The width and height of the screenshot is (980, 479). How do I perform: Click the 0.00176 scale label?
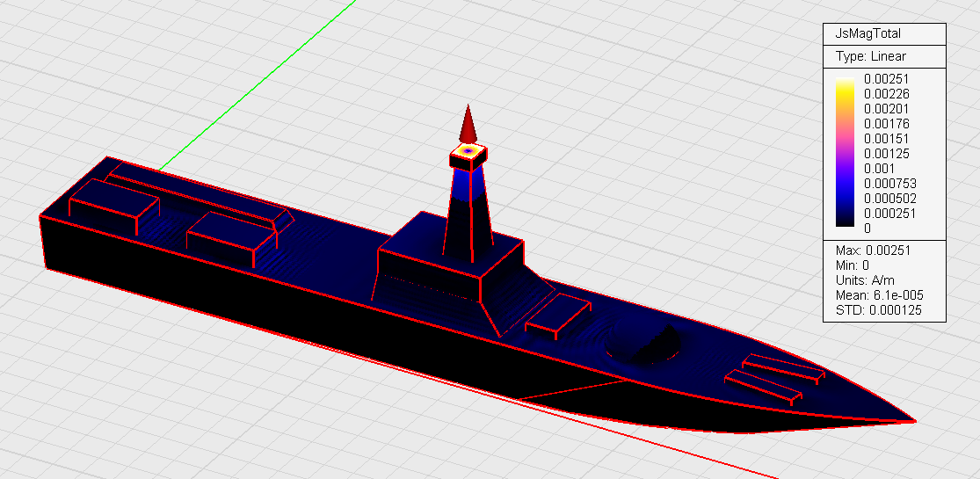pos(886,124)
